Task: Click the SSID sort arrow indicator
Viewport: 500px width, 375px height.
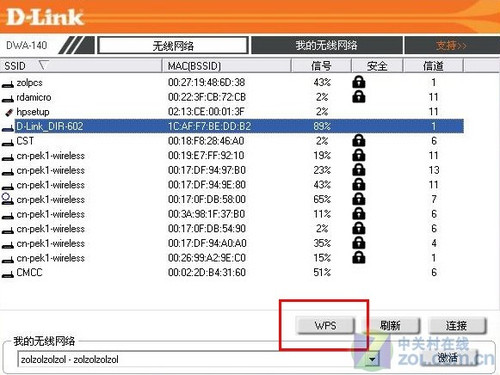Action: [43, 65]
